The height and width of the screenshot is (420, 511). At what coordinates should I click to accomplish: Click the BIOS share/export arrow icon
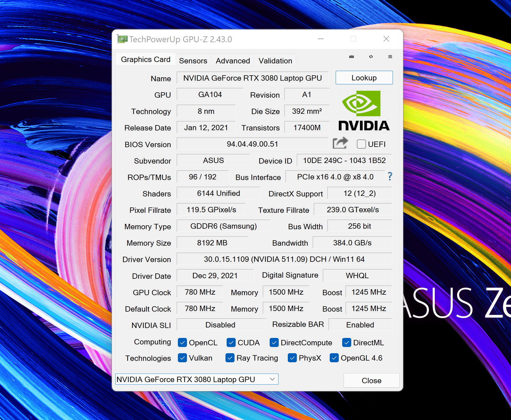pos(340,143)
